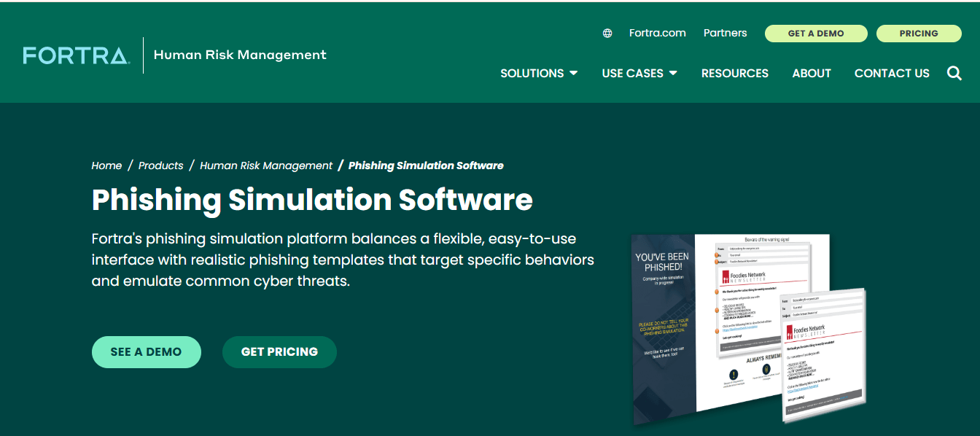Navigate to Home in the breadcrumb
Viewport: 980px width, 436px height.
[106, 166]
